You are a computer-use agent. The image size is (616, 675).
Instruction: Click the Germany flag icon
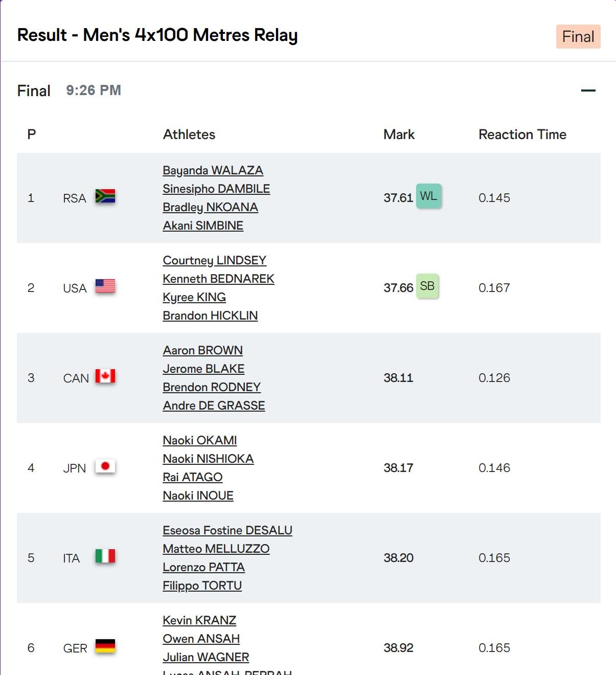point(105,646)
